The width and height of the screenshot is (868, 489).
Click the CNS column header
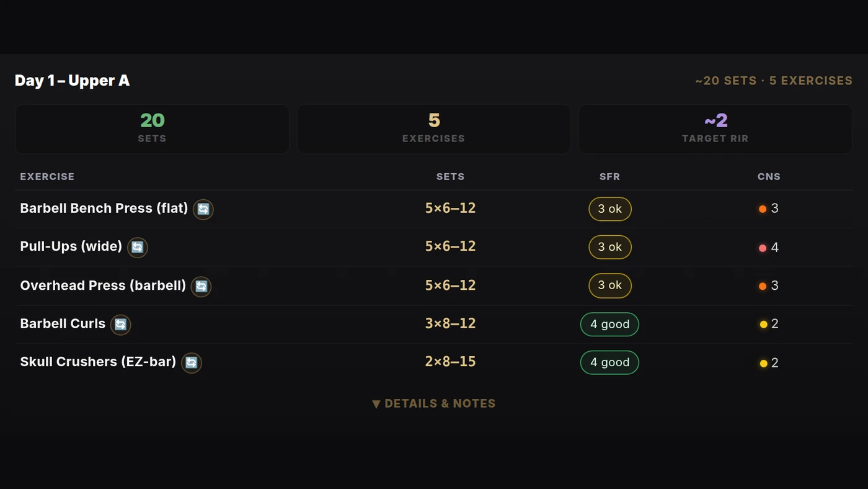(769, 176)
